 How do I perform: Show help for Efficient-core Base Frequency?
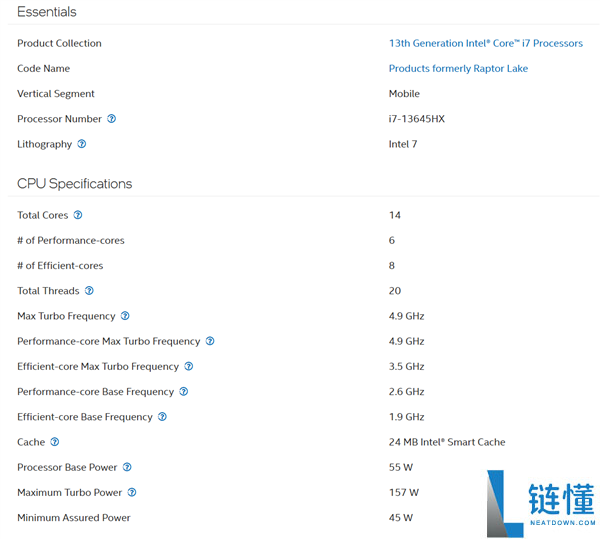[162, 417]
